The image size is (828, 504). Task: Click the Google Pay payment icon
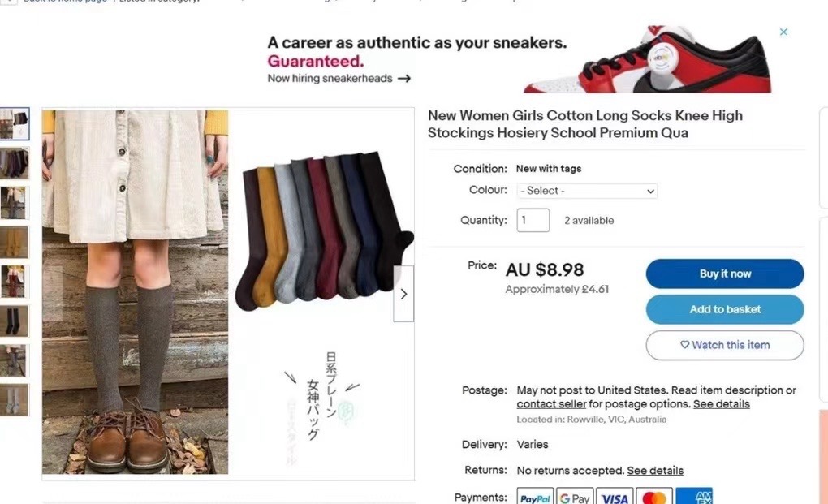click(575, 498)
